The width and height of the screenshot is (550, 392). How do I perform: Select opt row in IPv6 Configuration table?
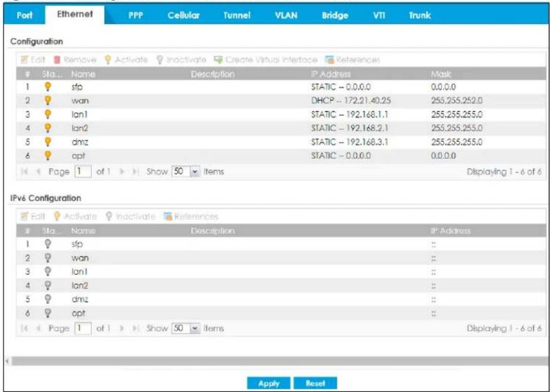[281, 313]
